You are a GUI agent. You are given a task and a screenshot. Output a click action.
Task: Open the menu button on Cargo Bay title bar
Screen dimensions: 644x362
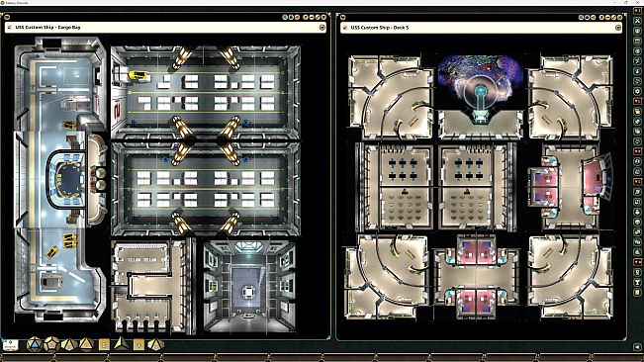(x=322, y=28)
